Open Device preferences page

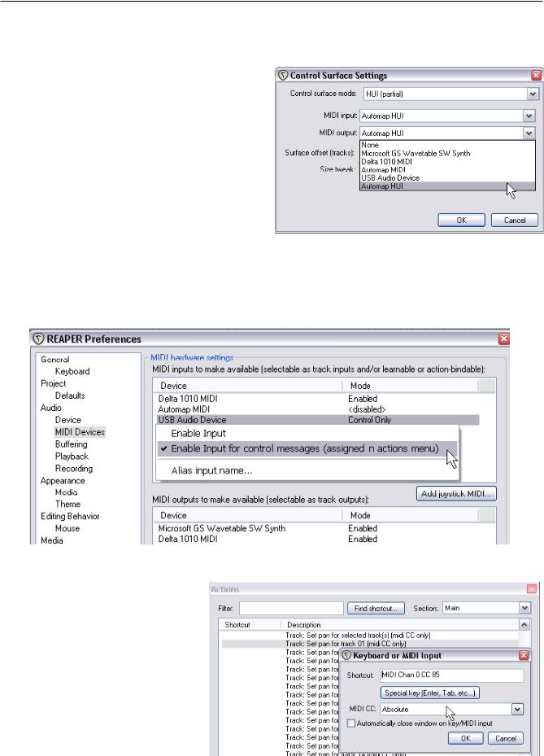pyautogui.click(x=68, y=420)
